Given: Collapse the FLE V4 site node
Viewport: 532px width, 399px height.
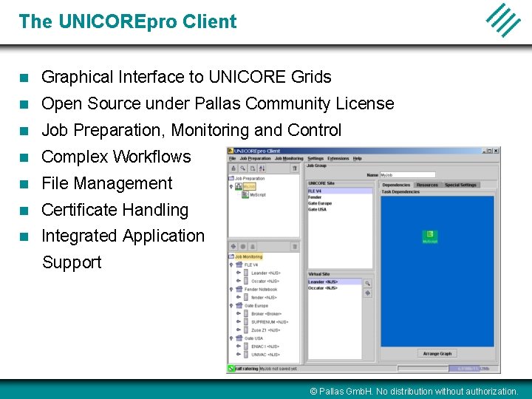Looking at the screenshot, I should (x=231, y=265).
